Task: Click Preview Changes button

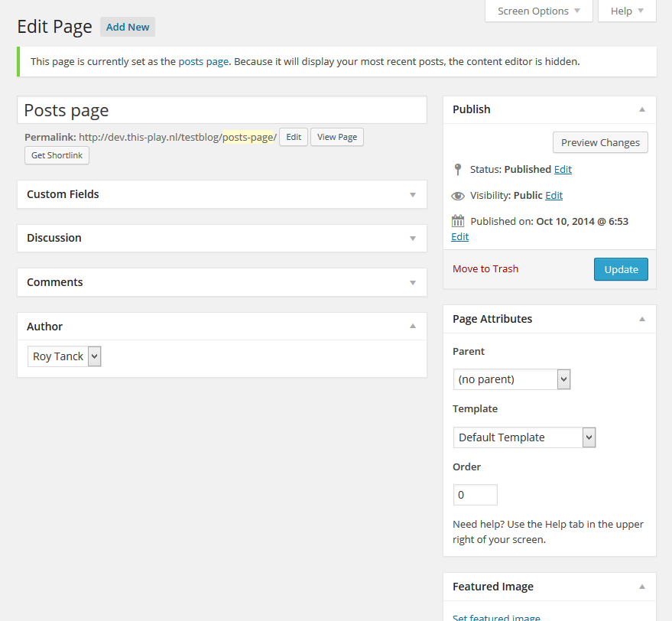Action: 600,142
